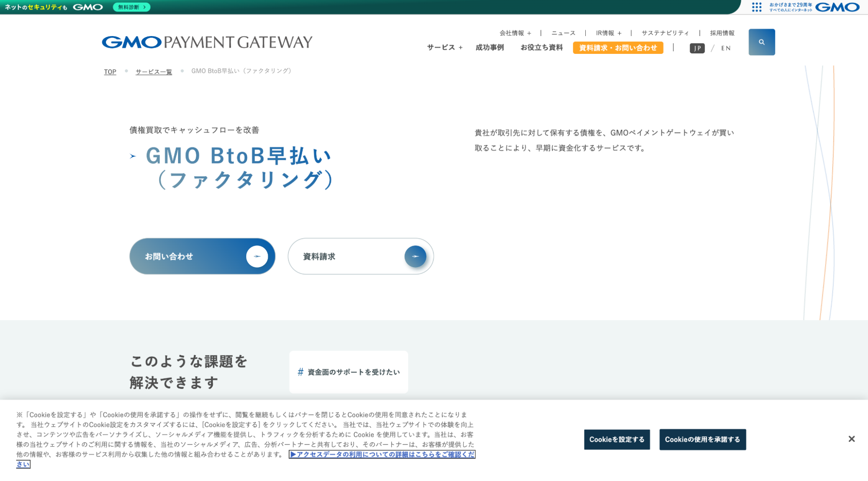Switch the site language to EN
Screen dimensions: 868x481
pos(726,48)
